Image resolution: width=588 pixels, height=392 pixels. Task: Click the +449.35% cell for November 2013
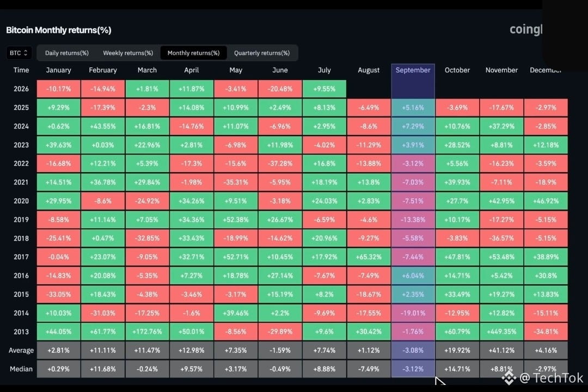501,332
